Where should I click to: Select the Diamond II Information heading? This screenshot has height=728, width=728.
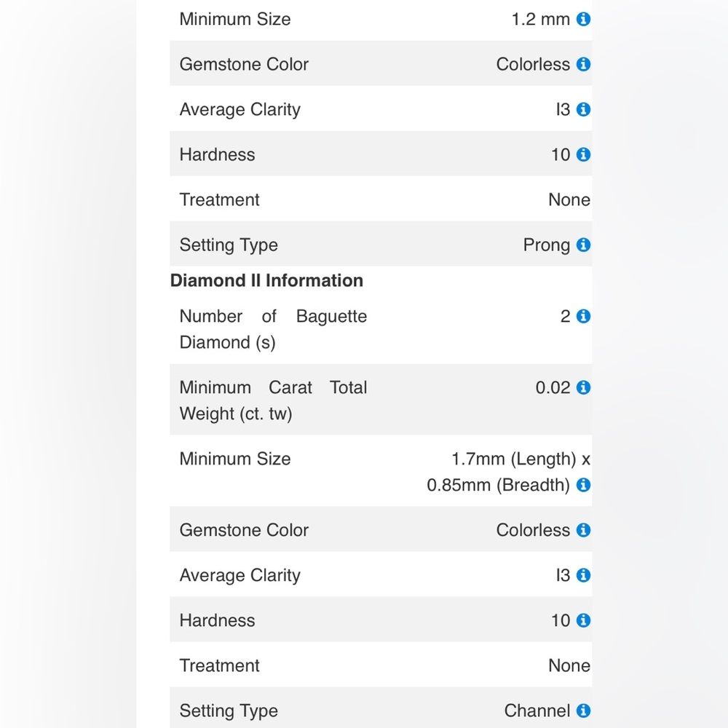[266, 280]
